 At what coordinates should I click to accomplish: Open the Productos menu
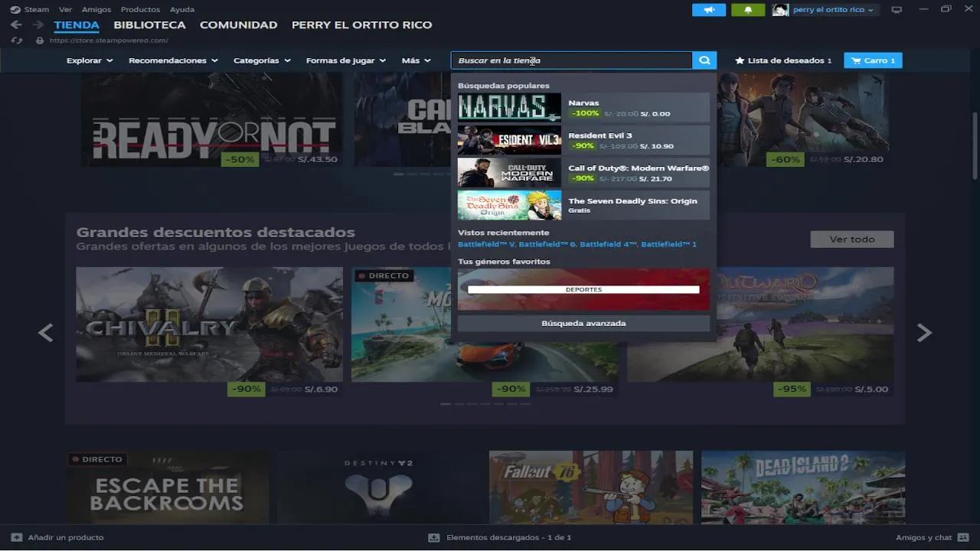click(140, 10)
